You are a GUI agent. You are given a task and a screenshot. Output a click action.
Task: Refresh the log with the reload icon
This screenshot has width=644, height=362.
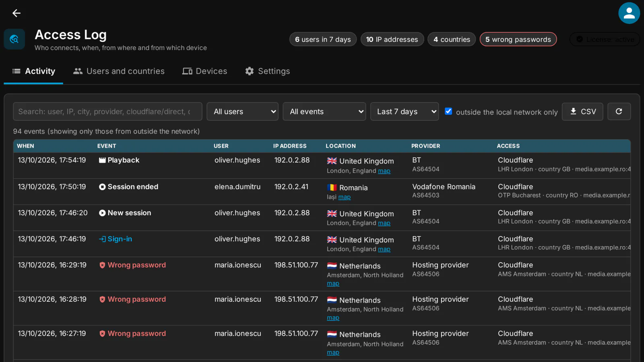pyautogui.click(x=619, y=111)
